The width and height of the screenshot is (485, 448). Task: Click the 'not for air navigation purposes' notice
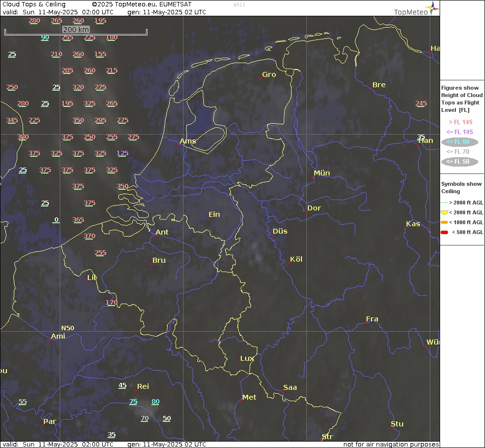391,444
